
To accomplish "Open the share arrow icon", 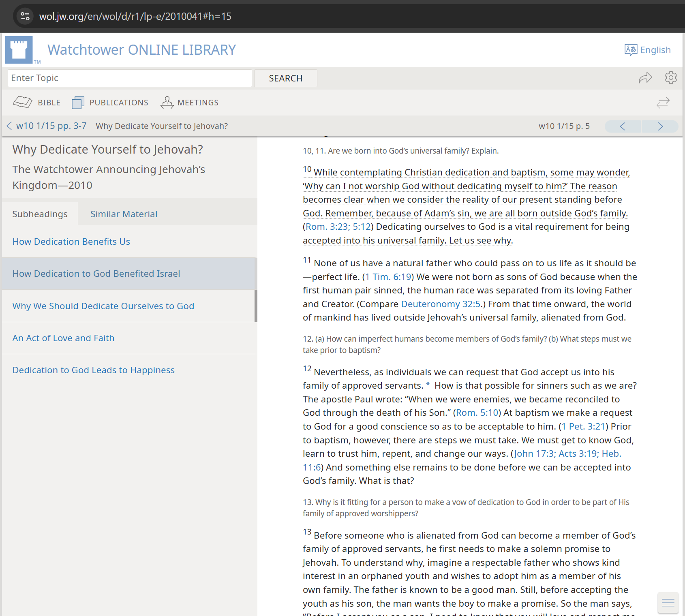I will [x=645, y=78].
